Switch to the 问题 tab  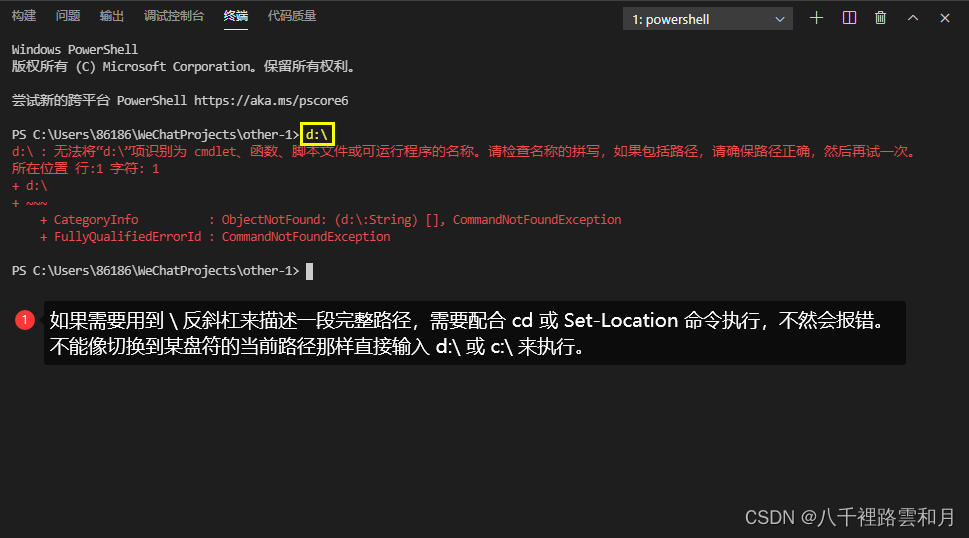(x=68, y=15)
